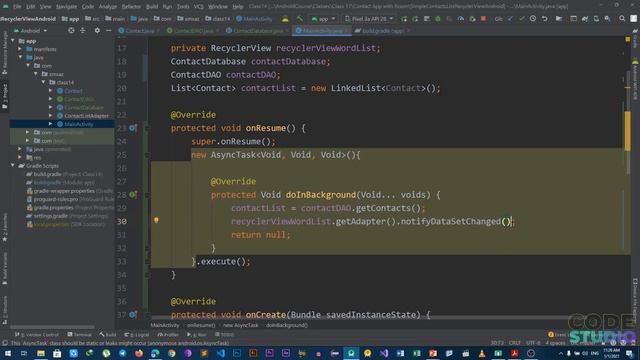Click the Git commit checkmark icon

click(522, 19)
